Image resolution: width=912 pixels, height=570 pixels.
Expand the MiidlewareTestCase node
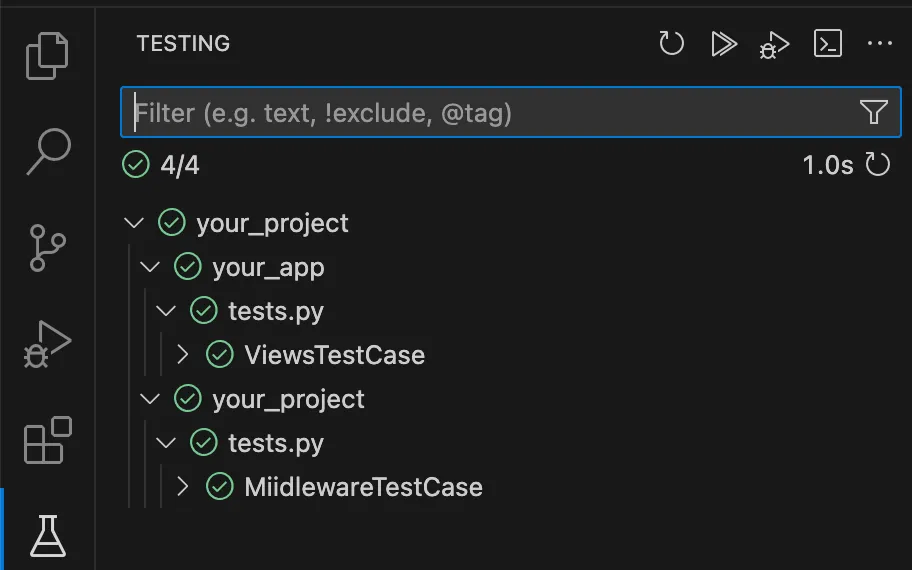(x=183, y=487)
